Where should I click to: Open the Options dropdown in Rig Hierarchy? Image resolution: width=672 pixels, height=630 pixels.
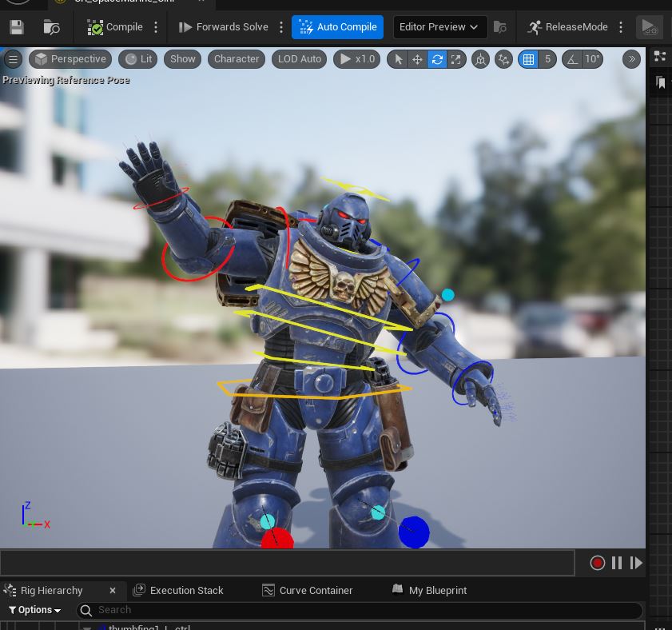[x=35, y=610]
